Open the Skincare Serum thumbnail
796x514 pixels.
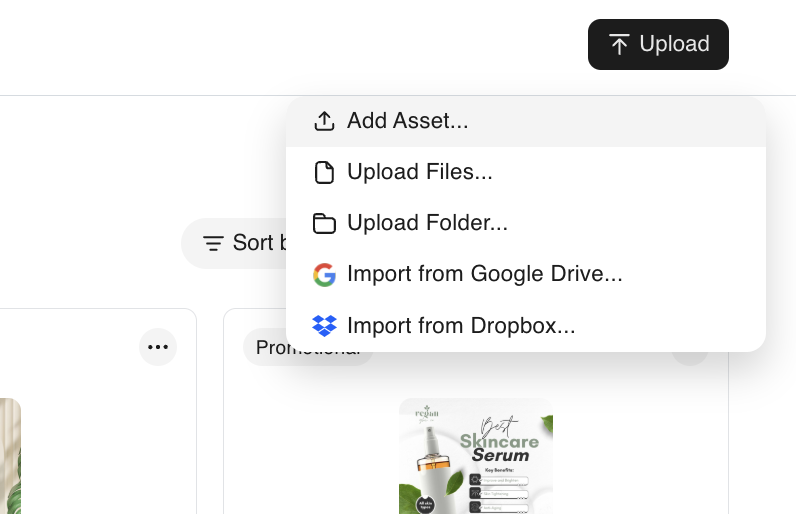pos(476,456)
